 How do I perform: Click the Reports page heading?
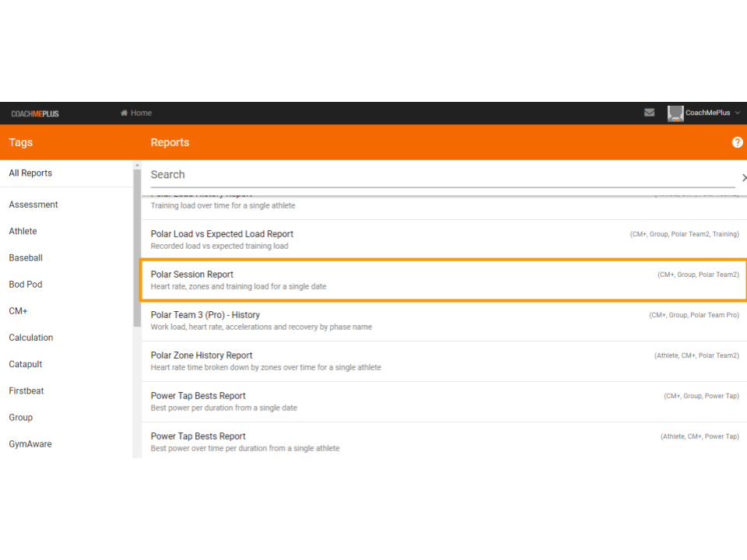tap(170, 142)
